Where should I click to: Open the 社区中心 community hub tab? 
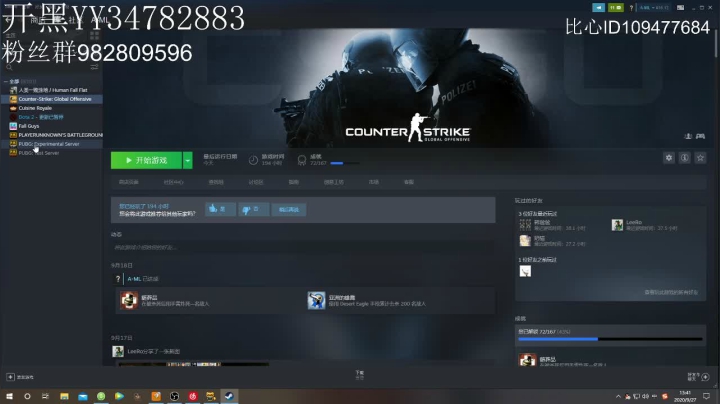point(174,182)
